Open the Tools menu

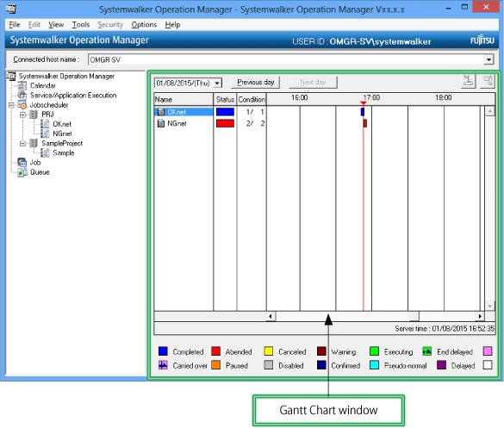point(81,25)
